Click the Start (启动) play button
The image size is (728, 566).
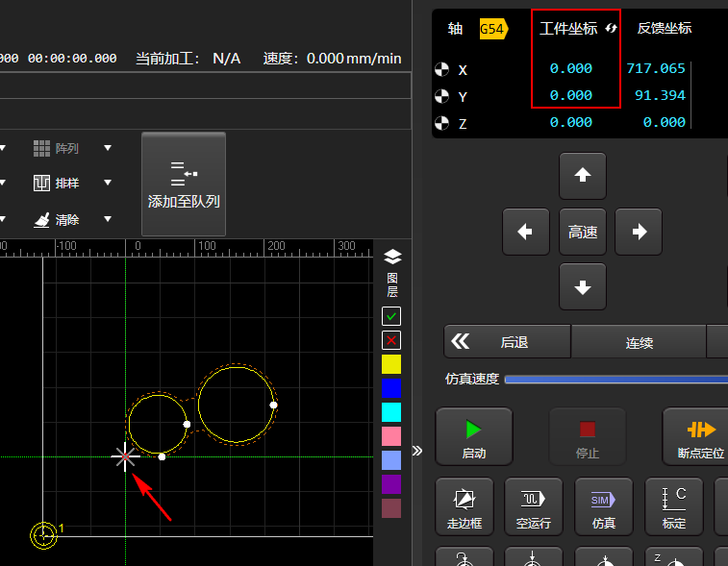point(473,436)
